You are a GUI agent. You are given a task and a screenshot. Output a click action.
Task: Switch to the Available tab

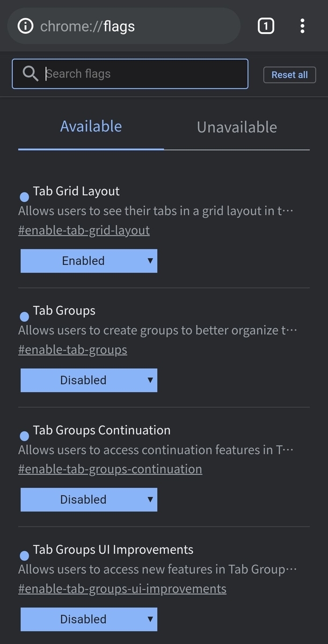point(91,127)
